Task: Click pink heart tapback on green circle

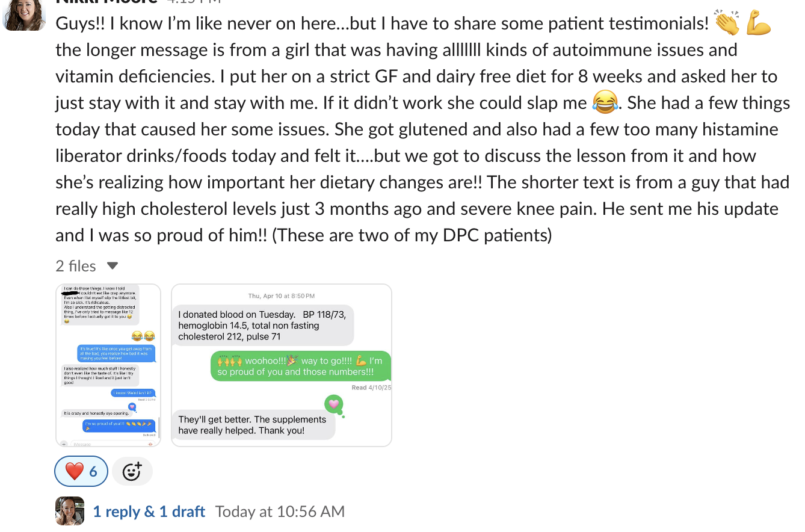Action: click(x=333, y=404)
